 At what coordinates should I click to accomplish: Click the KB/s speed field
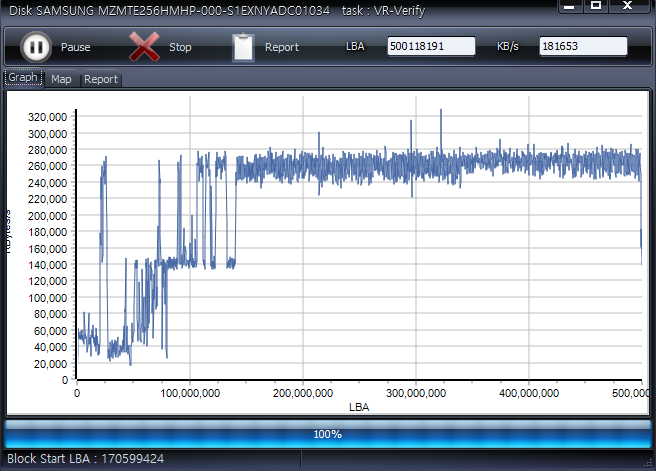[x=583, y=46]
